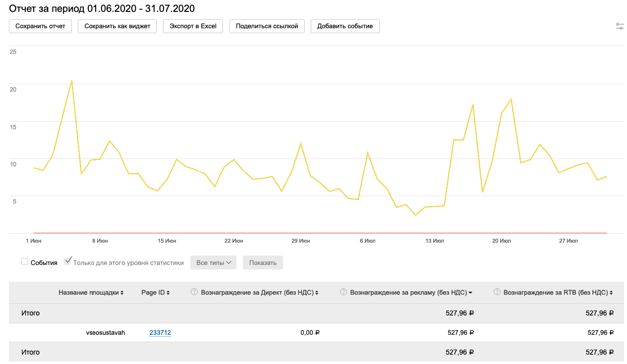This screenshot has height=364, width=627.
Task: Toggle descending sort on Вознаграждение за рекламу
Action: click(x=470, y=293)
